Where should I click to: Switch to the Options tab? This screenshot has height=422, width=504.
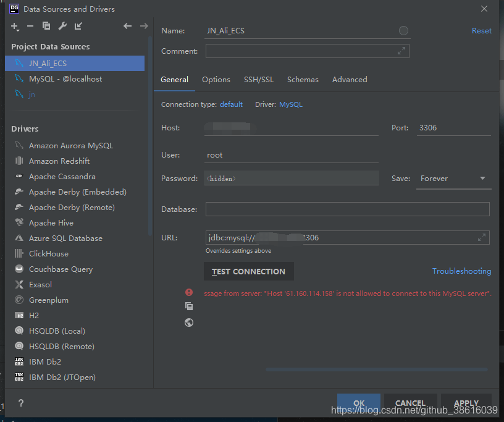click(x=216, y=80)
